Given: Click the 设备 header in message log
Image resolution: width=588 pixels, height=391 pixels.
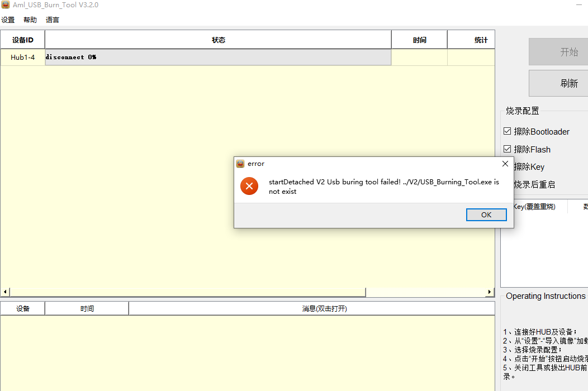Looking at the screenshot, I should click(x=22, y=308).
